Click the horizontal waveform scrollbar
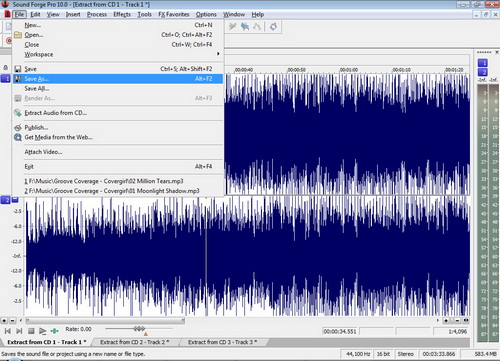Image resolution: width=500 pixels, height=361 pixels. click(x=105, y=321)
